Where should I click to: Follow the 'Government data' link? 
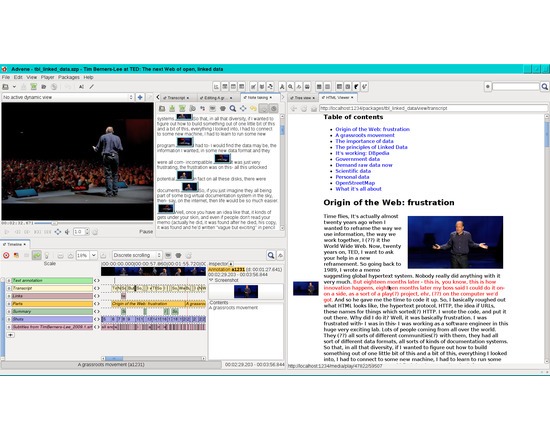357,159
